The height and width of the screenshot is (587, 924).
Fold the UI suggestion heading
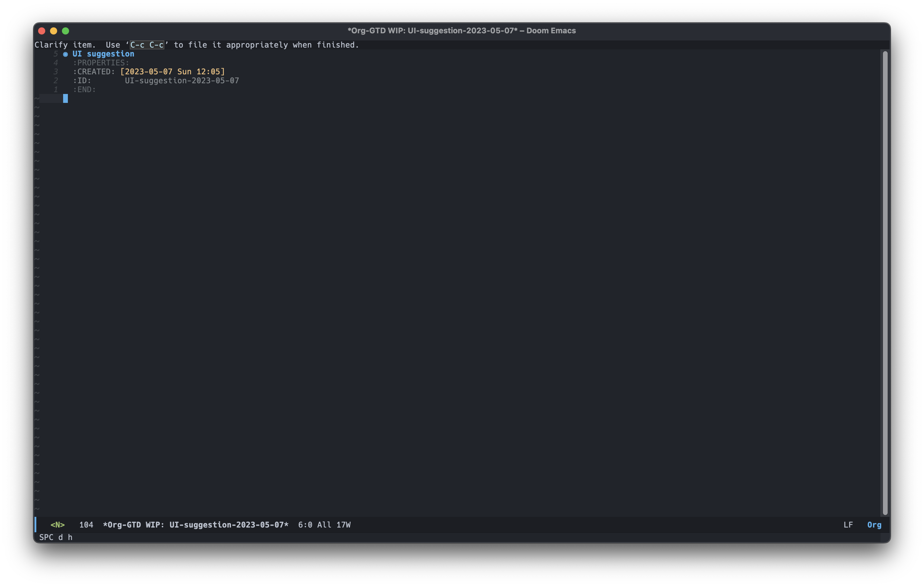[x=103, y=54]
